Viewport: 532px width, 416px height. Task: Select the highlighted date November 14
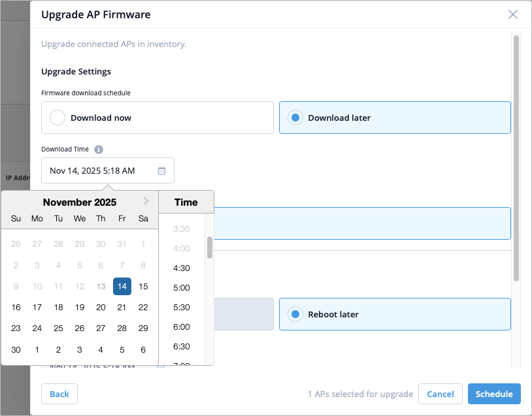click(122, 287)
